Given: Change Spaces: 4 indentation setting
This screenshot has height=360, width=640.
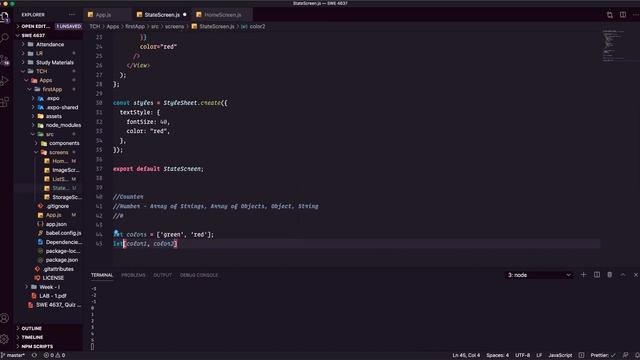Looking at the screenshot, I should click(x=498, y=355).
